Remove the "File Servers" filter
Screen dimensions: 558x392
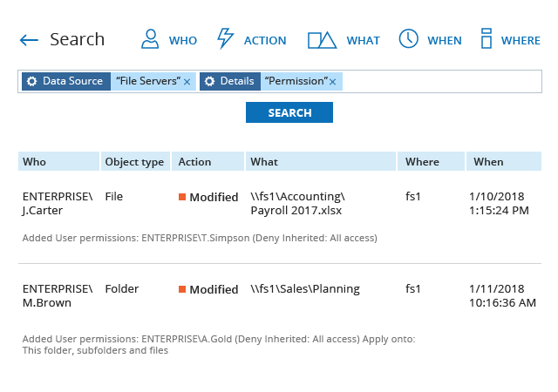click(187, 82)
